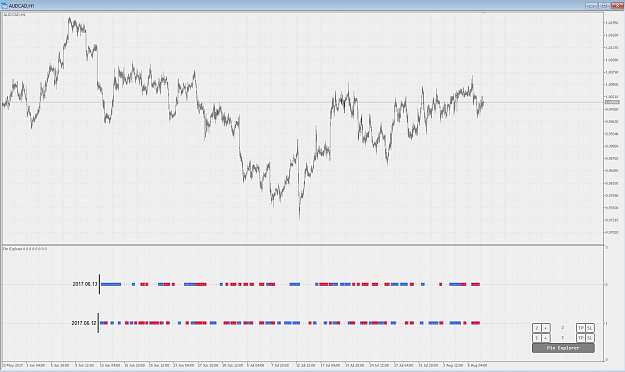
Task: Maximize the AUDCAD chart window
Action: pyautogui.click(x=604, y=6)
